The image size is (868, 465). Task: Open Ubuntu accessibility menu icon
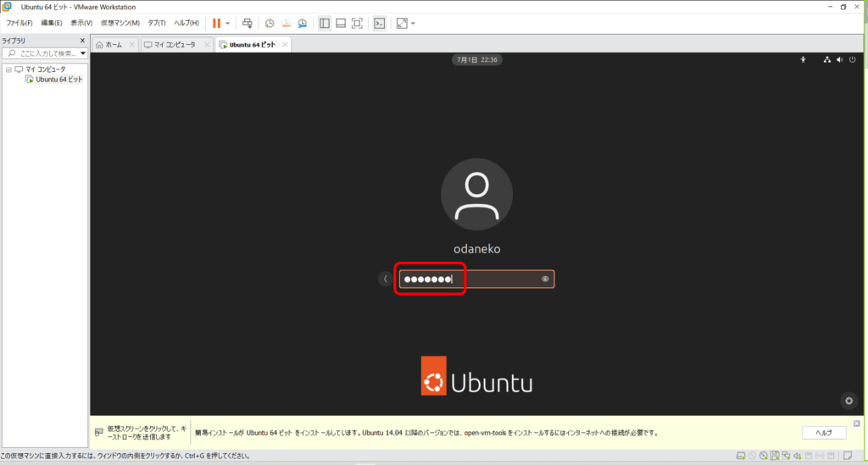[x=804, y=60]
